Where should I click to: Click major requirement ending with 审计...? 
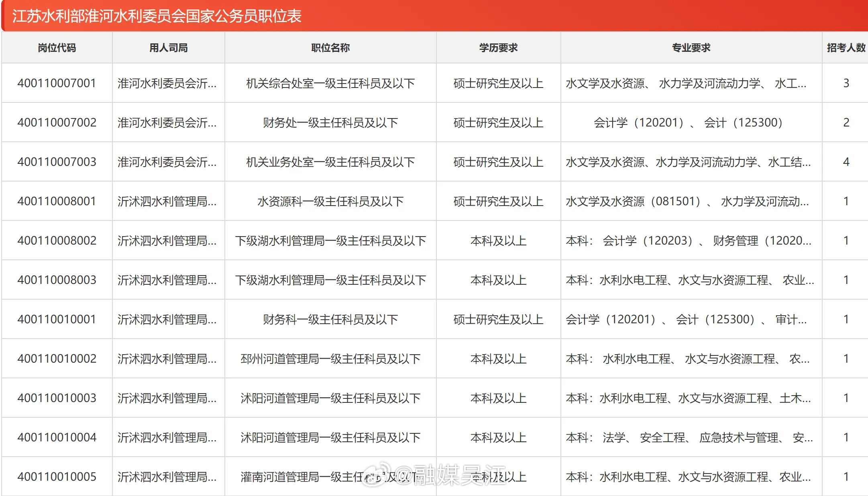pos(686,319)
